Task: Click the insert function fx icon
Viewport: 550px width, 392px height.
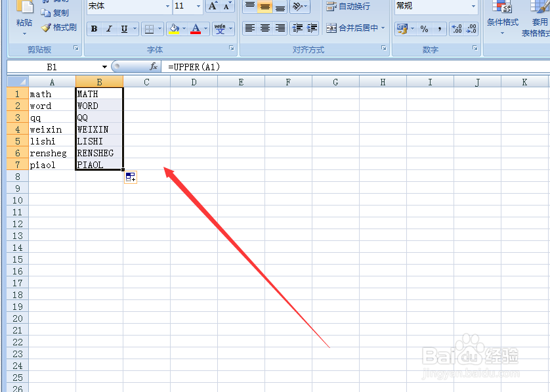Action: pos(154,66)
